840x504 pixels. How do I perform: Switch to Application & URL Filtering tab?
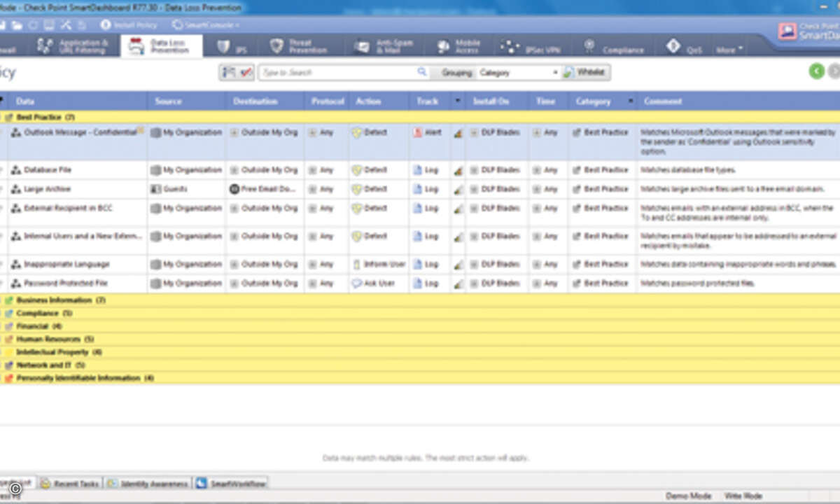73,46
